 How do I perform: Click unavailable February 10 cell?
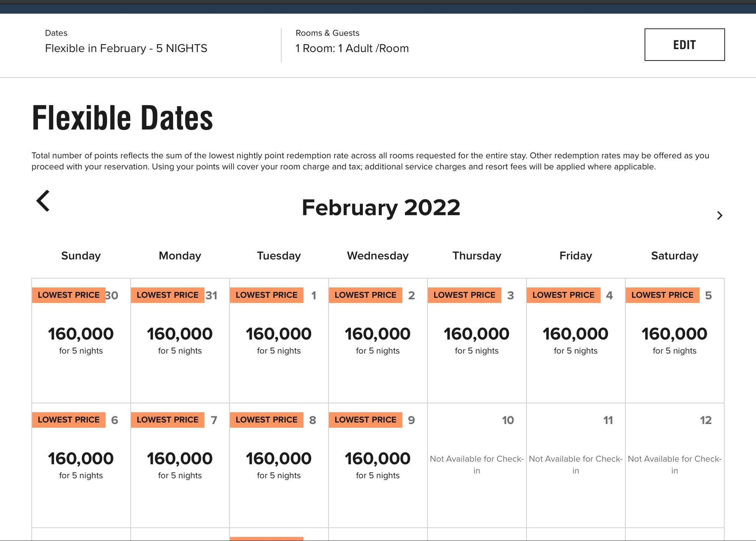click(477, 465)
